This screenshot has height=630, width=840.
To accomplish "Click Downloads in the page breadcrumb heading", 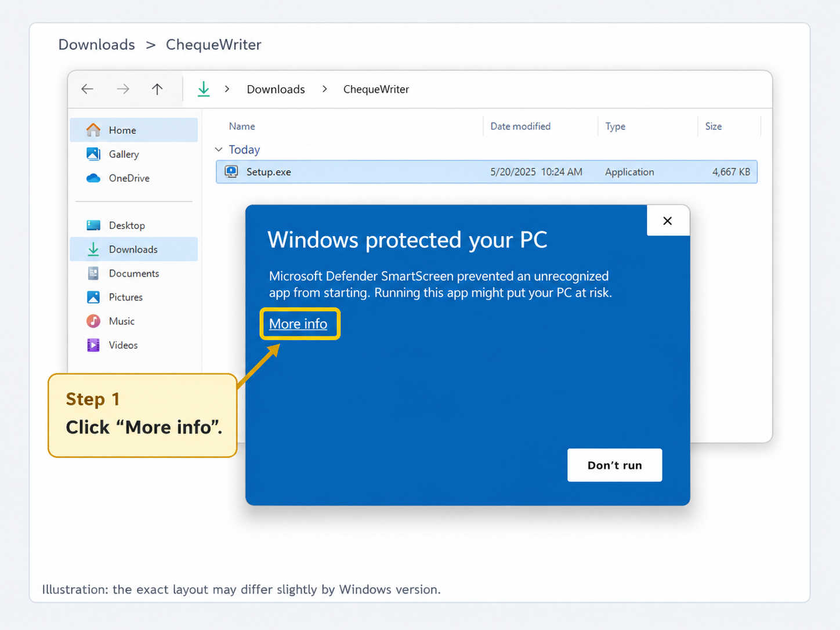I will 97,45.
